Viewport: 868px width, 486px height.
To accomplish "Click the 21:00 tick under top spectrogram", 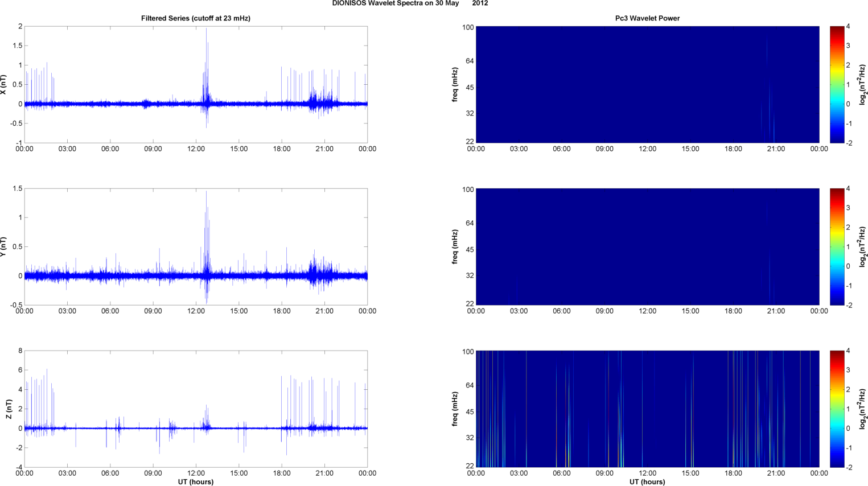I will coord(776,149).
